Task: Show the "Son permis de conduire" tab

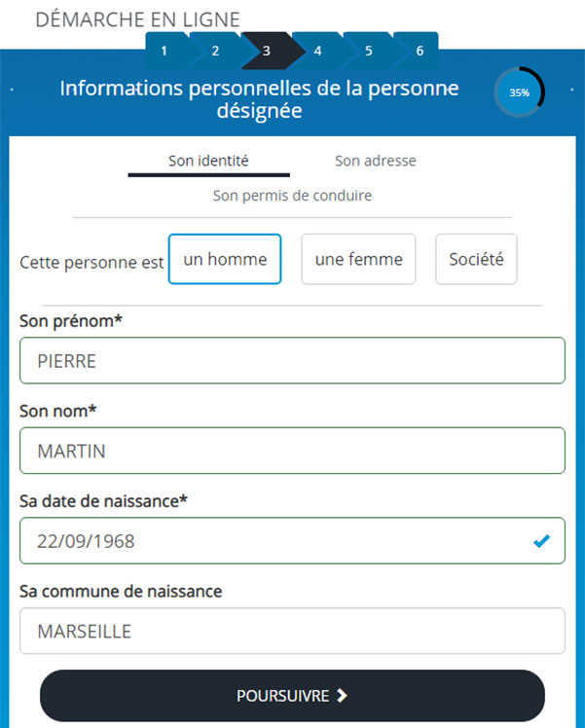Action: pos(292,196)
